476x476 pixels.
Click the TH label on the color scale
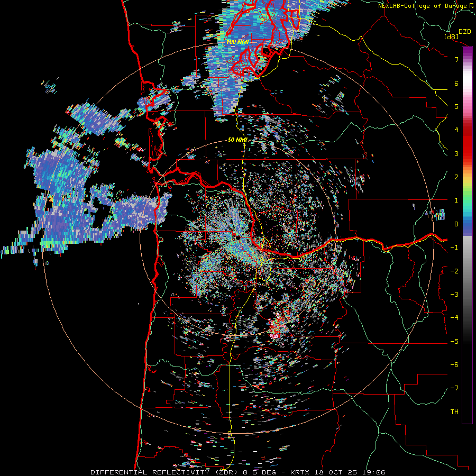pos(454,412)
